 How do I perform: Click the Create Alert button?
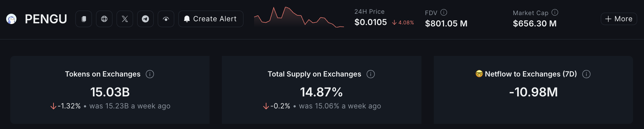[x=211, y=19]
